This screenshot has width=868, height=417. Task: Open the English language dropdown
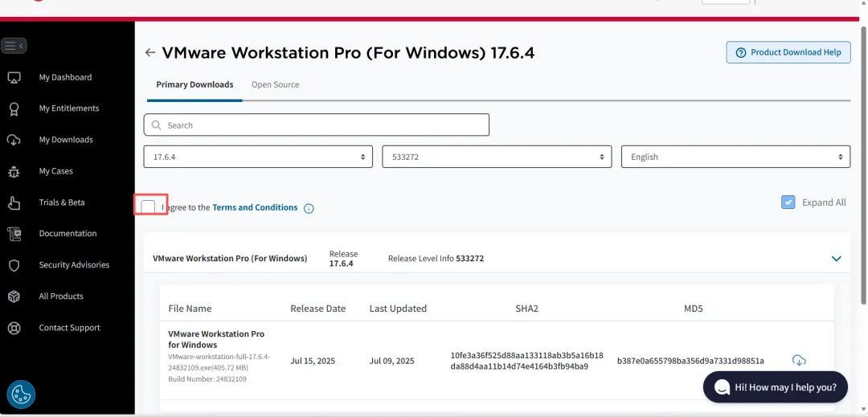point(735,157)
